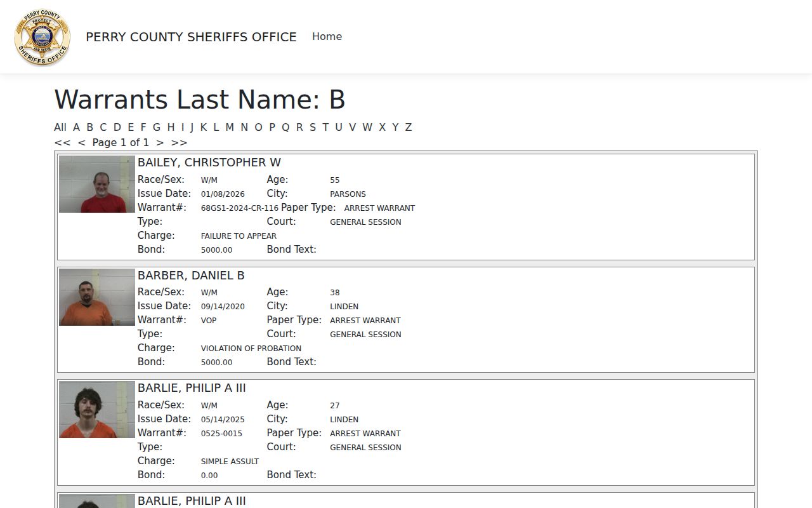The width and height of the screenshot is (812, 508).
Task: Click the SIMPLE ASSAULT charge
Action: click(x=230, y=461)
